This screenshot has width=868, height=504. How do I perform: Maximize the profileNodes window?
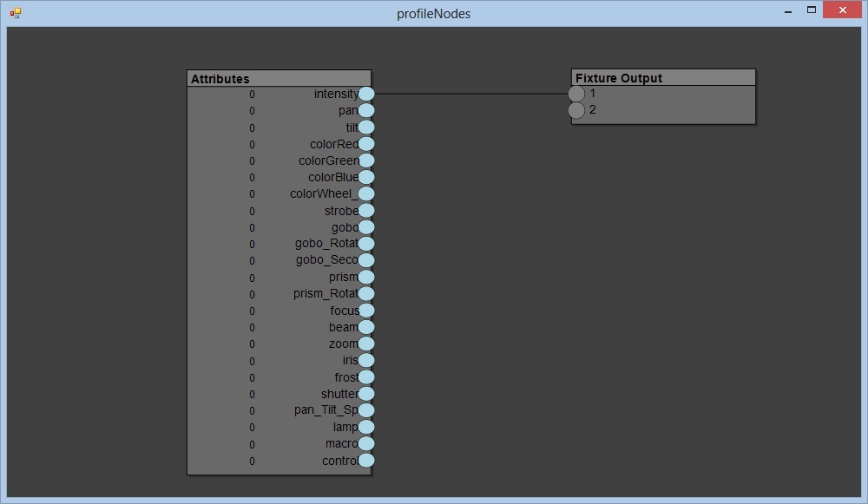812,10
